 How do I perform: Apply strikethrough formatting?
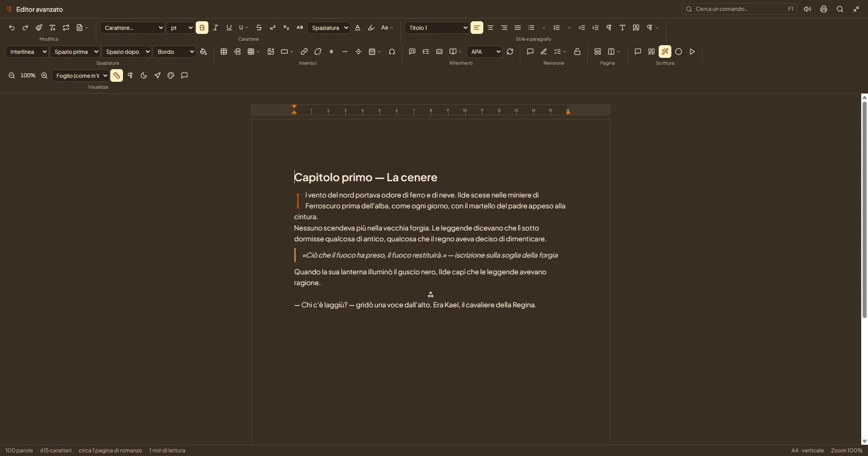click(259, 28)
